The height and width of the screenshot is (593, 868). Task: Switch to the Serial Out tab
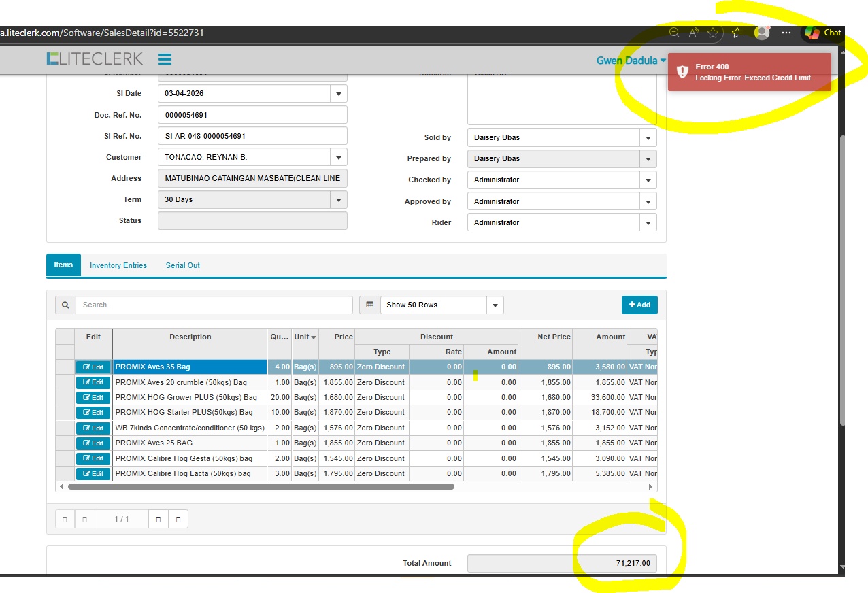point(182,265)
